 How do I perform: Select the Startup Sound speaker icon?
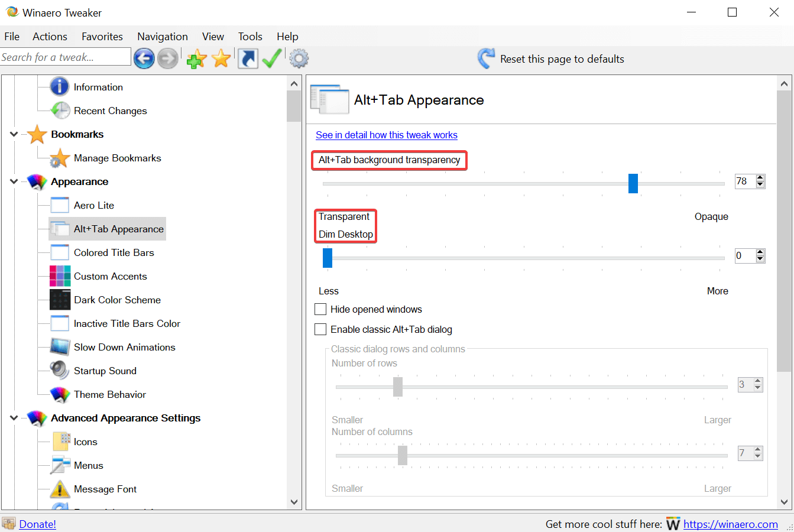tap(60, 371)
